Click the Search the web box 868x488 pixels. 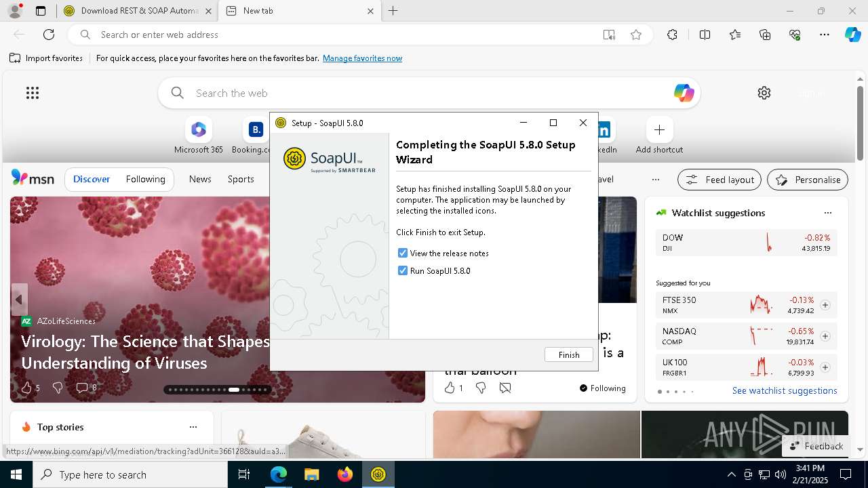[x=429, y=93]
